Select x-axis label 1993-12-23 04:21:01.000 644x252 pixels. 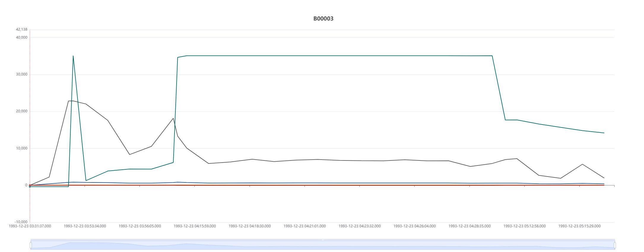[304, 226]
